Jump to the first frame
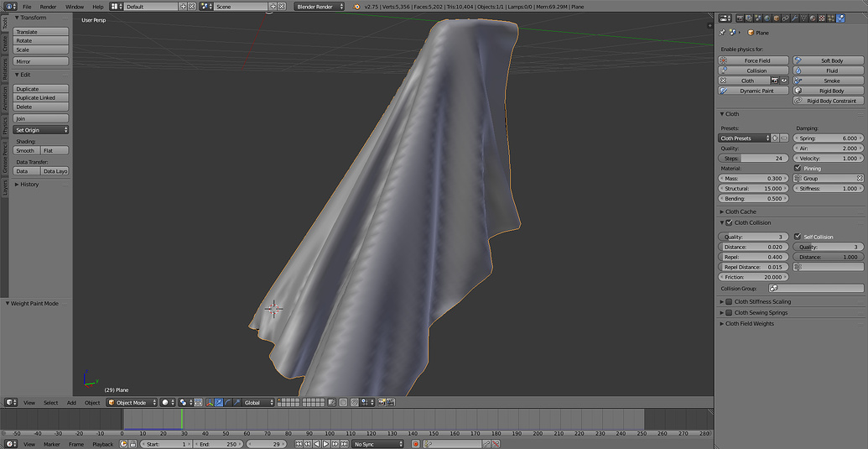The height and width of the screenshot is (449, 868). pyautogui.click(x=299, y=443)
